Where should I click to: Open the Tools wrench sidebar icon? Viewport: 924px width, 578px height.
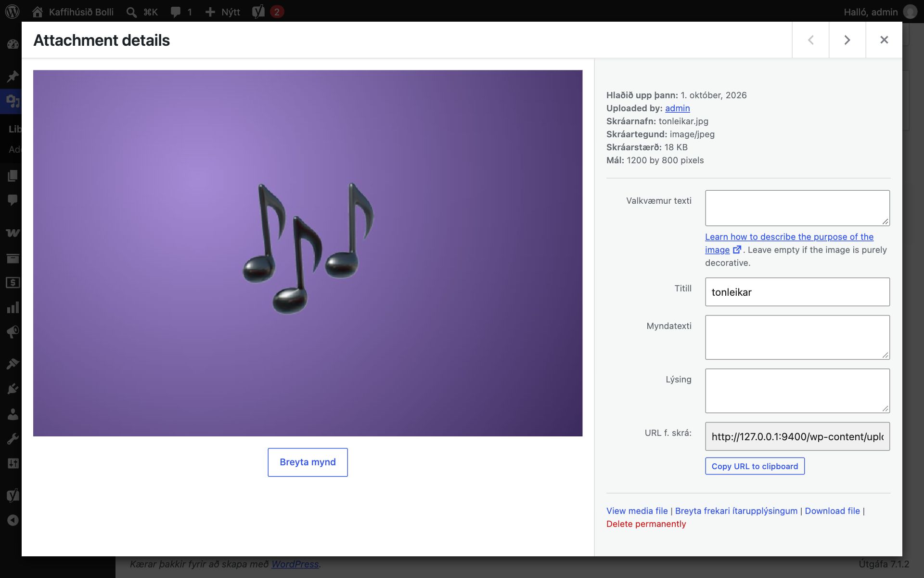click(13, 439)
